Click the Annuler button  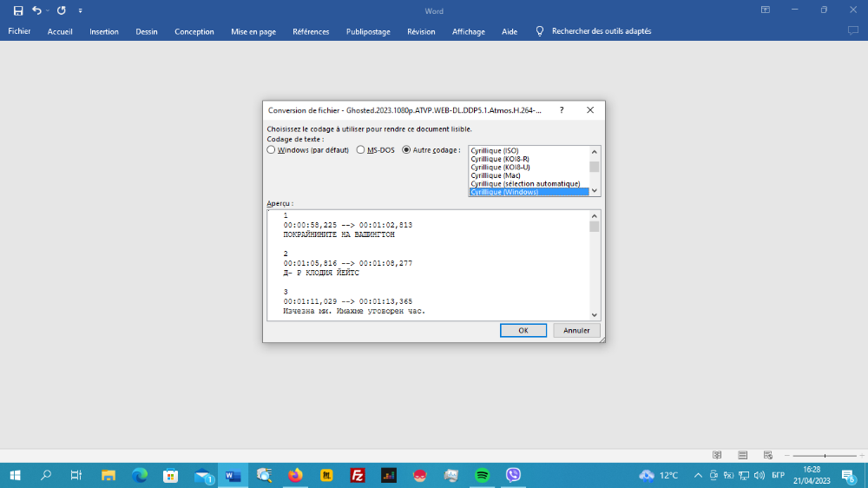pyautogui.click(x=576, y=330)
